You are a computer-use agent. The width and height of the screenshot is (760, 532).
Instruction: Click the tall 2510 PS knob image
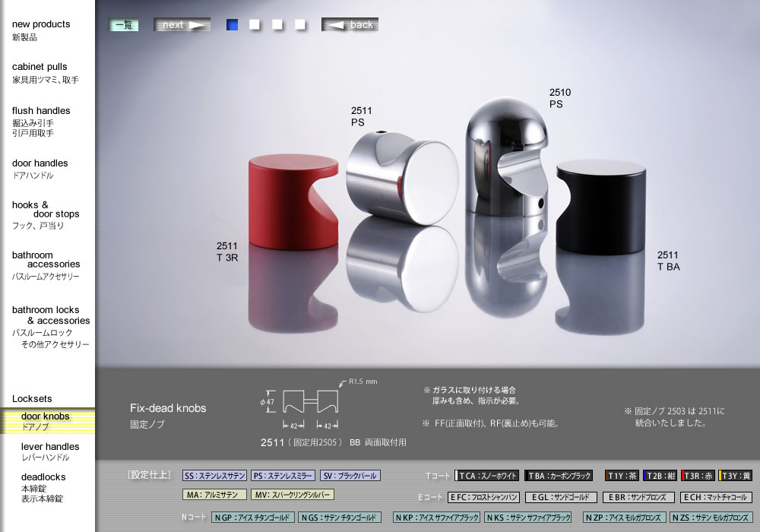508,157
